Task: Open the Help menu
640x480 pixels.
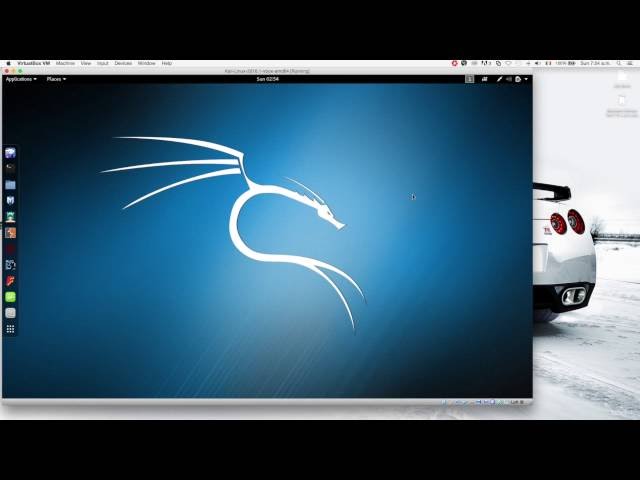Action: [x=167, y=64]
